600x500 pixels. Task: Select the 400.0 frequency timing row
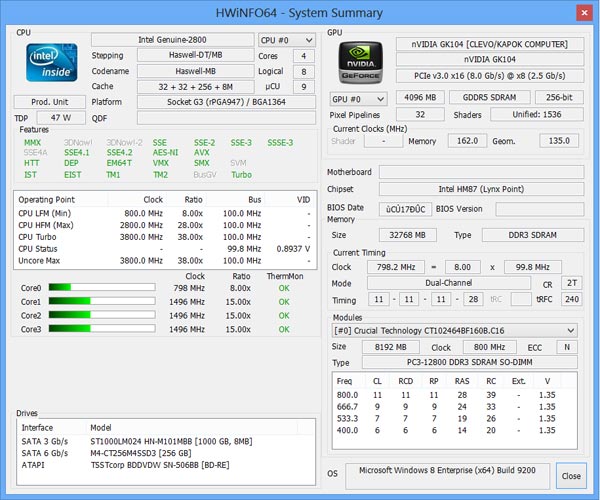[455, 430]
